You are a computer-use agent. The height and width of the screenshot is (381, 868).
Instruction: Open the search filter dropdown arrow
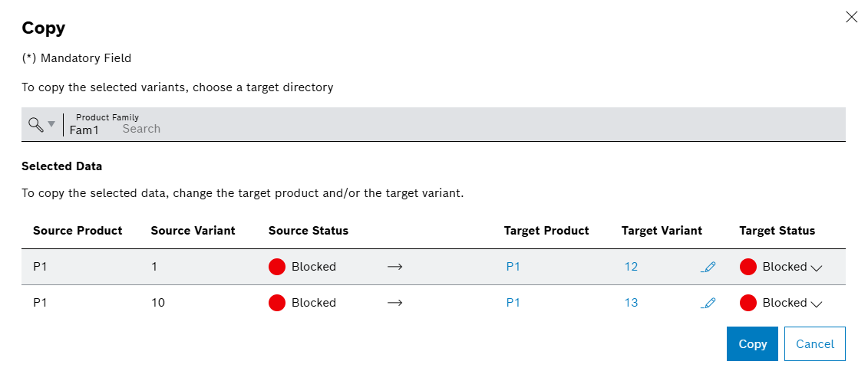[51, 124]
